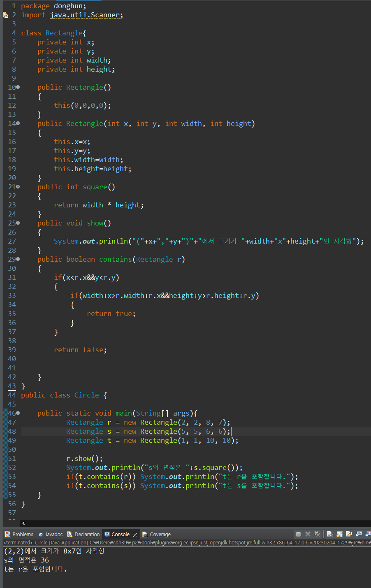Click Remove All Terminated Launches double-X icon

[317, 534]
